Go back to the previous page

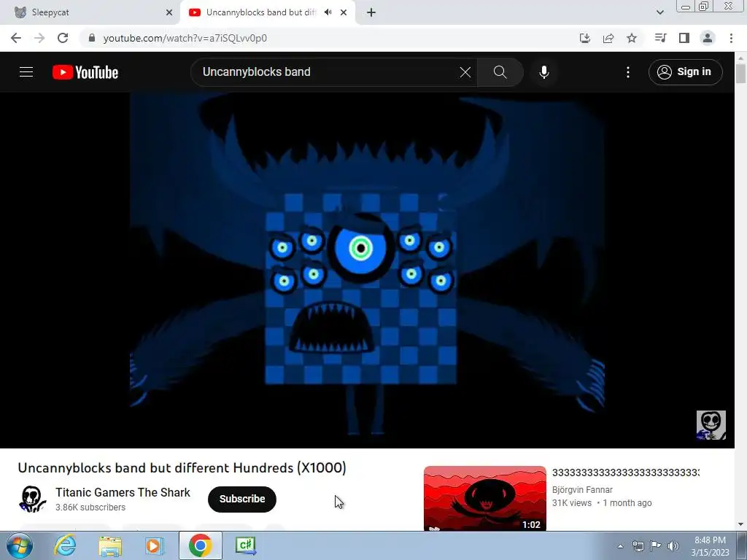[16, 38]
